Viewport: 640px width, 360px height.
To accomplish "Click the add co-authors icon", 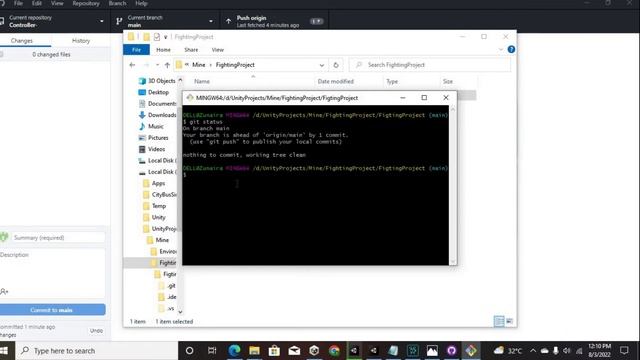I will pos(4,291).
